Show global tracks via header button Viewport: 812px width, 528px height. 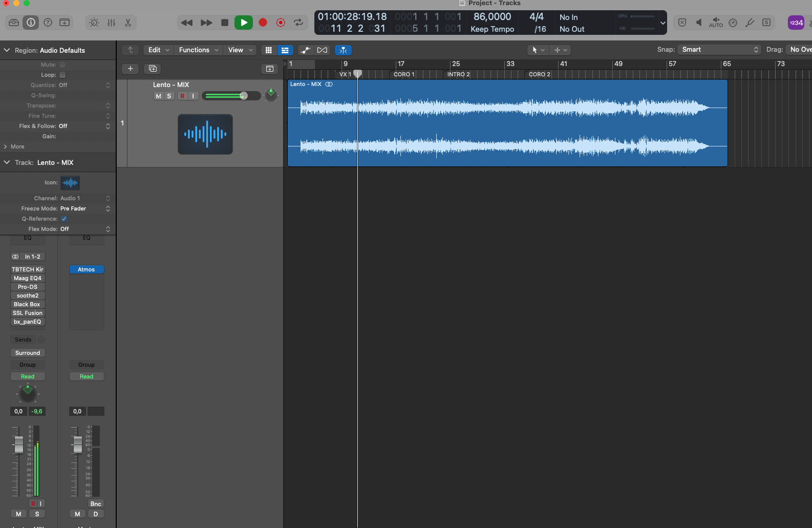tap(270, 69)
